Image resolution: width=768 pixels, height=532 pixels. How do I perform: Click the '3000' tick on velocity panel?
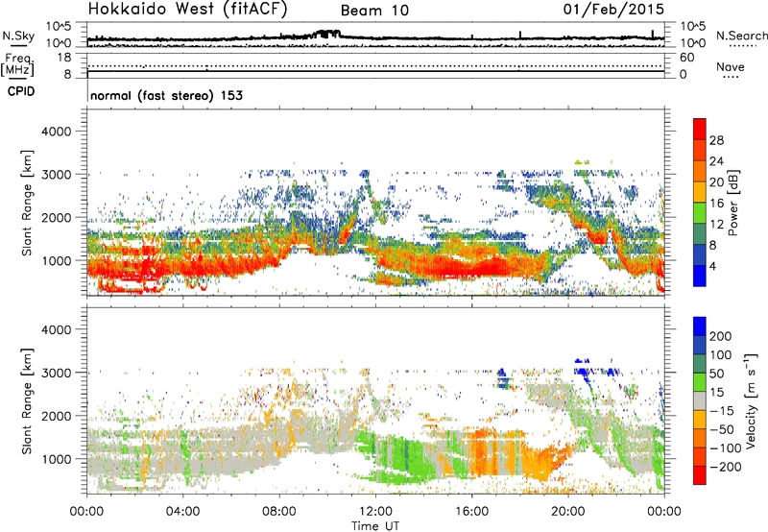tap(57, 373)
